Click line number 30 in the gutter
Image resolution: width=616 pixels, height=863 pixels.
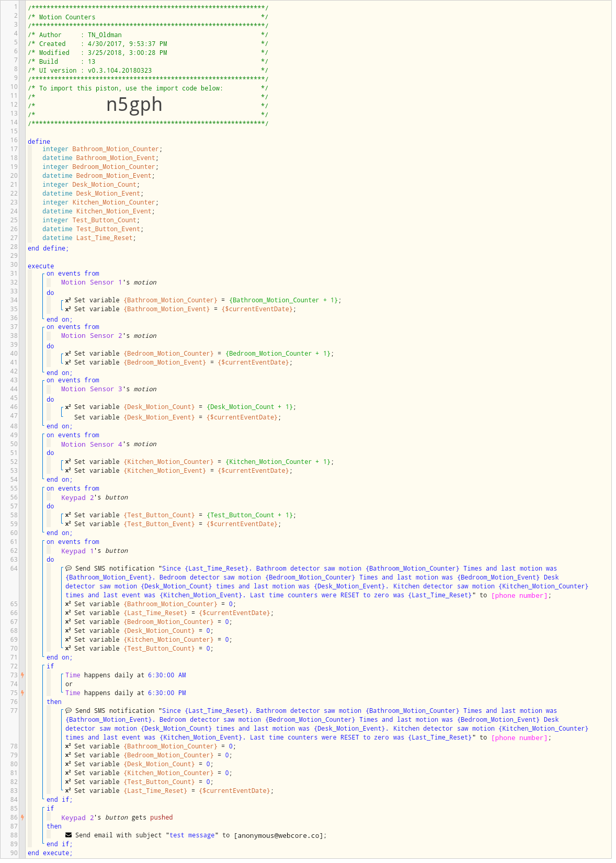coord(14,265)
